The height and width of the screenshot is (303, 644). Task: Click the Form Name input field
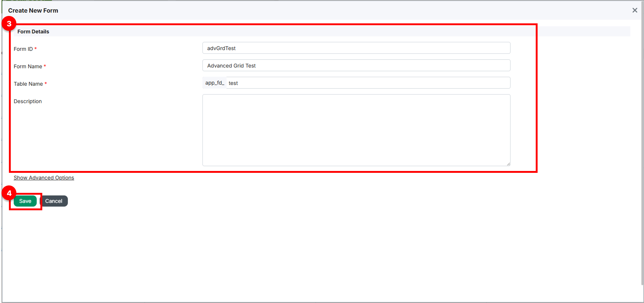[x=356, y=65]
